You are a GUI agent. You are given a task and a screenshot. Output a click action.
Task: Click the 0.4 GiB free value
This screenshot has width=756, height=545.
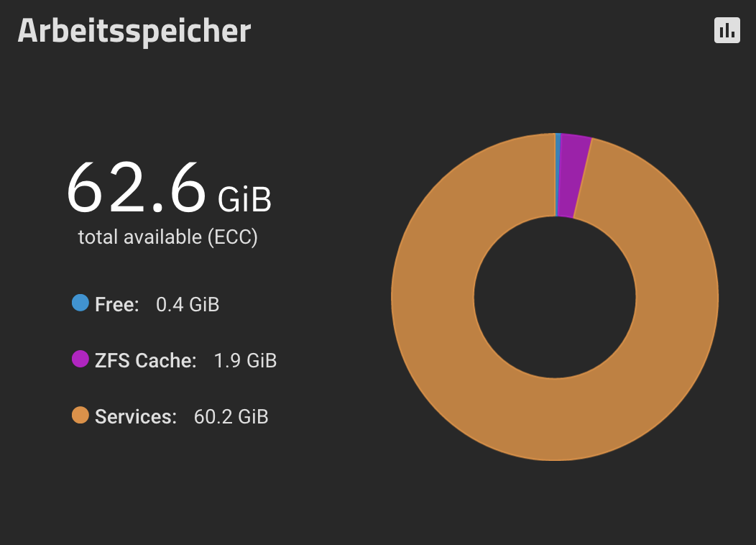coord(188,304)
